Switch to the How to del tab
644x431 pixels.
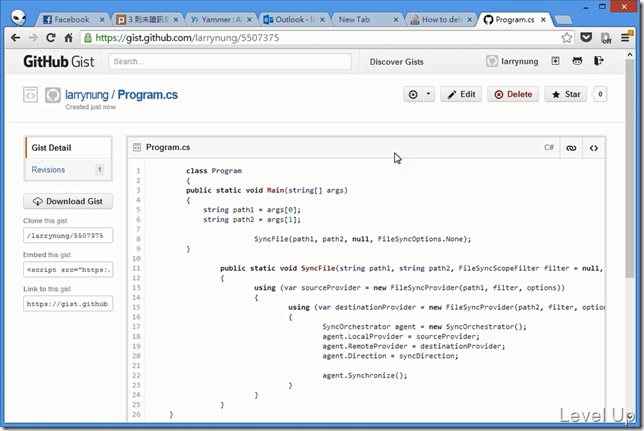pyautogui.click(x=439, y=19)
